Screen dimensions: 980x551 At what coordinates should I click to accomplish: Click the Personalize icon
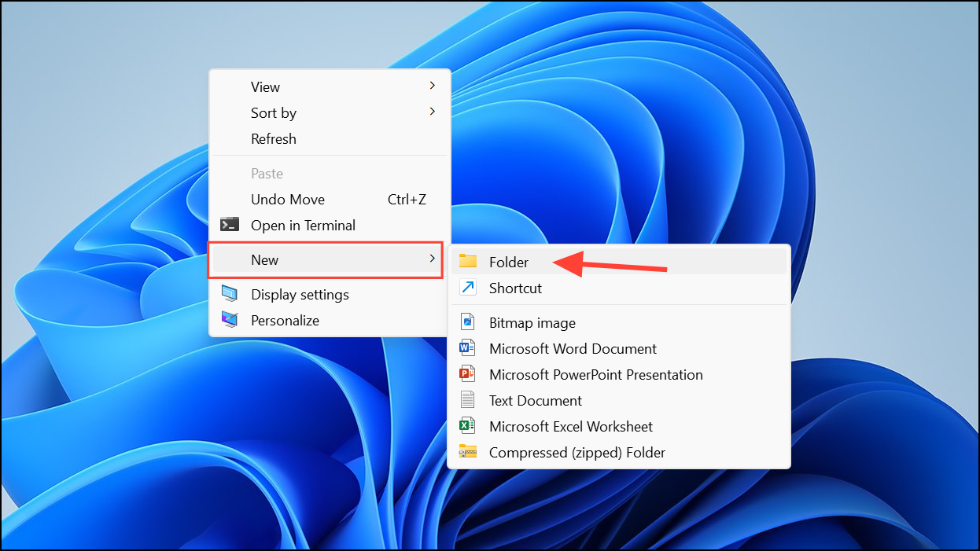(x=230, y=320)
